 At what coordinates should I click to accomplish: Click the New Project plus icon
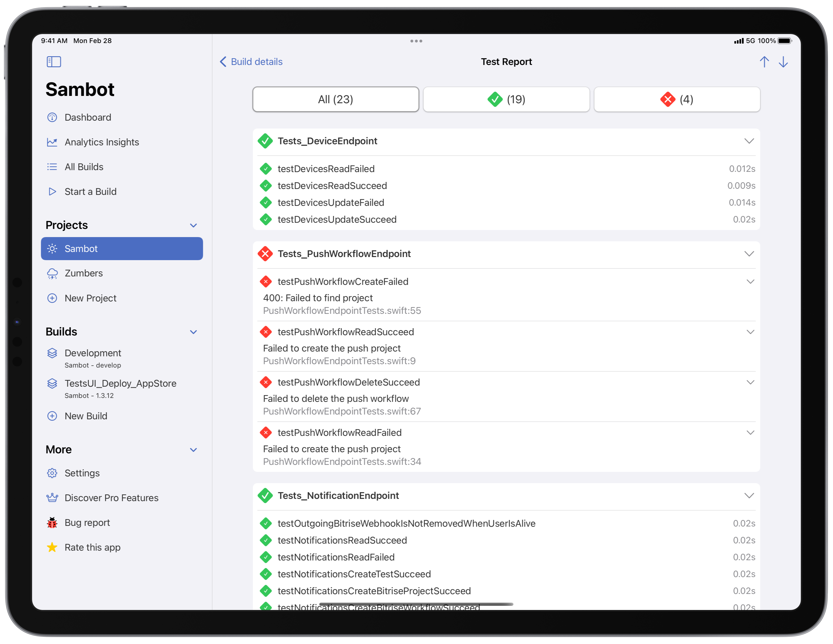tap(52, 298)
